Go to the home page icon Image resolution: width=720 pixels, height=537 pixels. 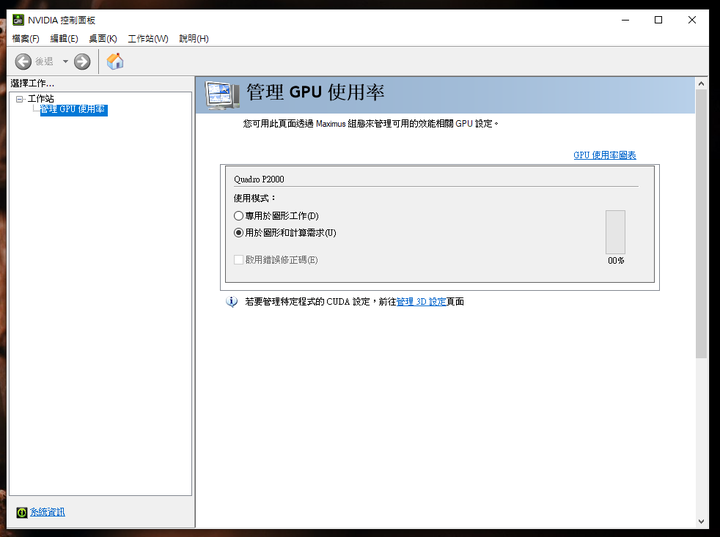[115, 61]
